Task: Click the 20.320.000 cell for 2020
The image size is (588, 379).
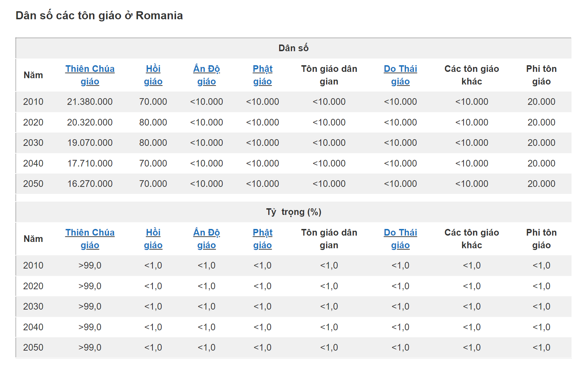Action: pyautogui.click(x=90, y=122)
